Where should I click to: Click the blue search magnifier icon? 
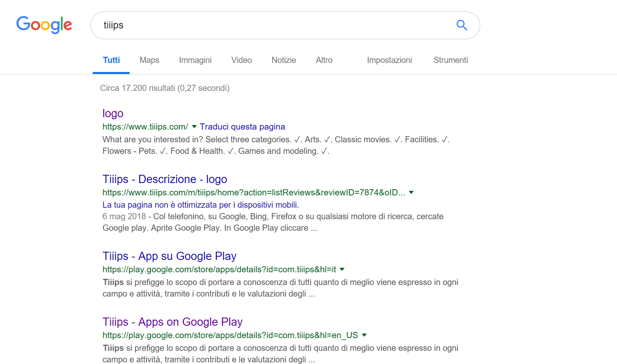(461, 25)
